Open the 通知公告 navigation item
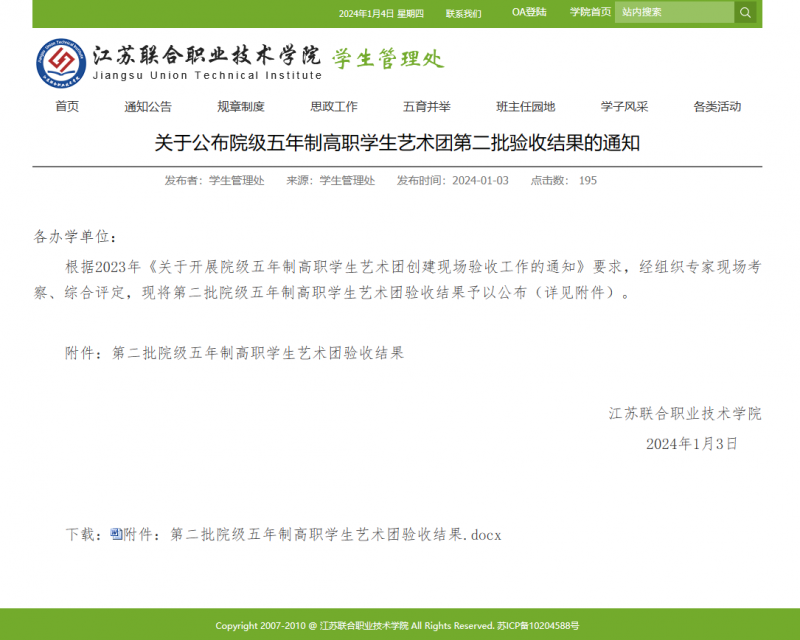Image resolution: width=800 pixels, height=640 pixels. (x=147, y=107)
